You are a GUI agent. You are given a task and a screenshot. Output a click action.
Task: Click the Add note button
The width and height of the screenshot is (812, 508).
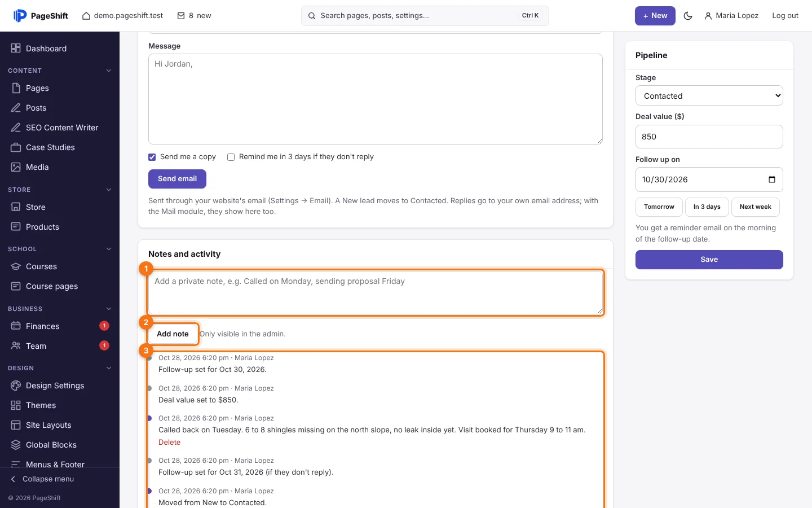173,334
